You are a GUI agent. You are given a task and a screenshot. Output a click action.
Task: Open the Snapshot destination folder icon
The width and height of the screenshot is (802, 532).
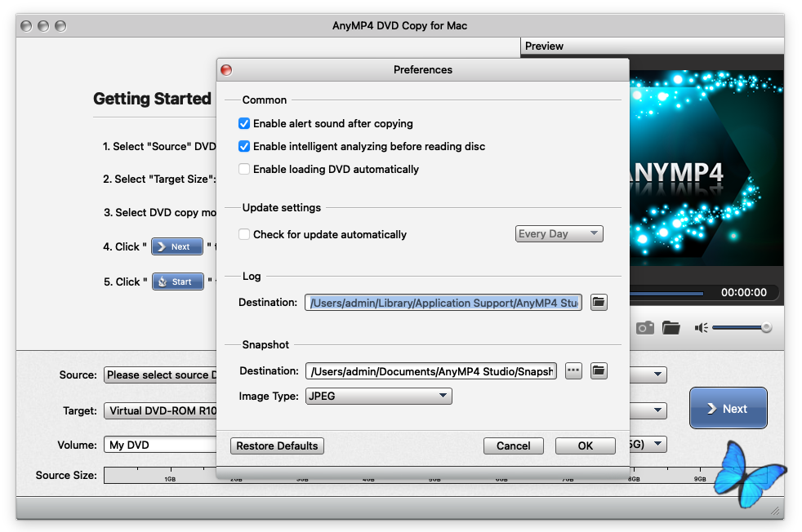click(x=599, y=371)
